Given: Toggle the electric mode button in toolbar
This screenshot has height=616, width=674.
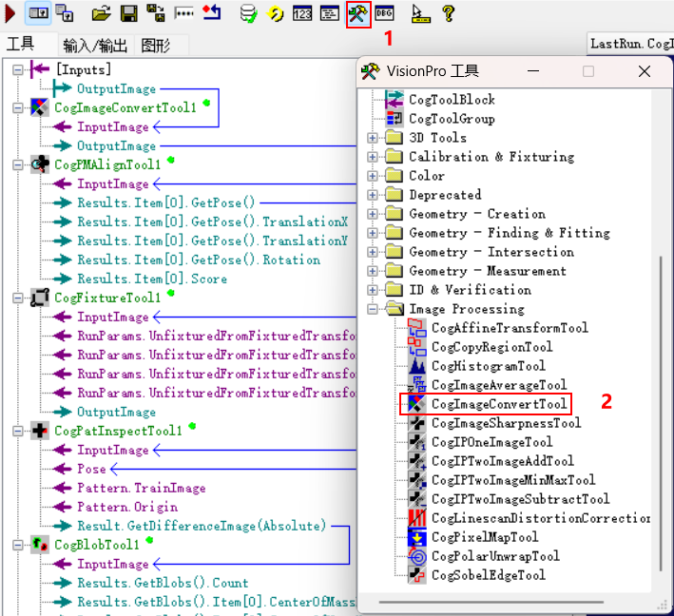Looking at the screenshot, I should pos(38,13).
